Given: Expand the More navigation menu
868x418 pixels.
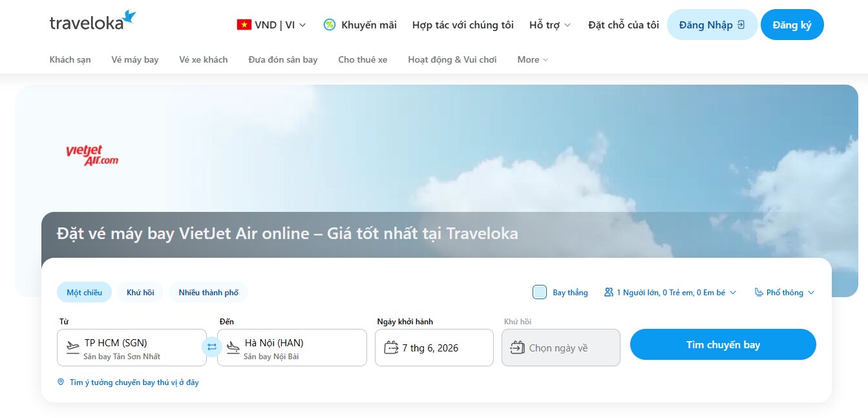Looking at the screenshot, I should point(533,59).
